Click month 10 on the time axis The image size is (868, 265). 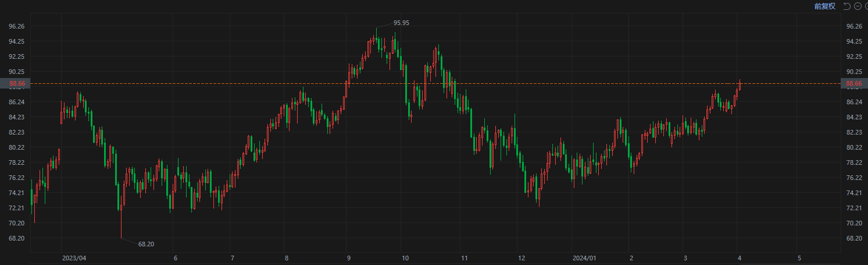(x=405, y=257)
